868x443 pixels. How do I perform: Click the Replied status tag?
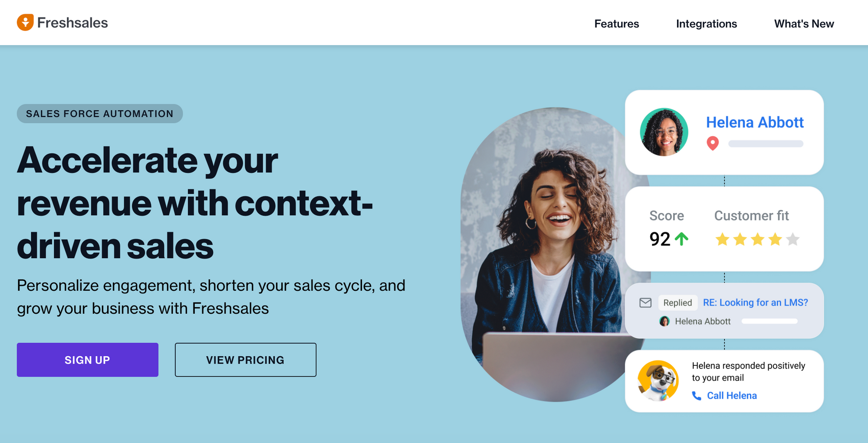tap(677, 302)
